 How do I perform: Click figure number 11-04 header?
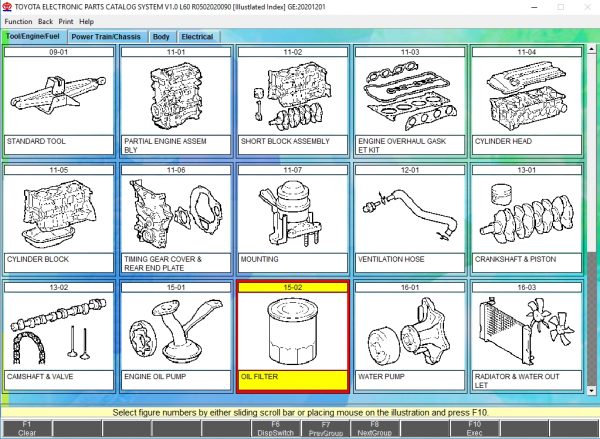tap(527, 52)
